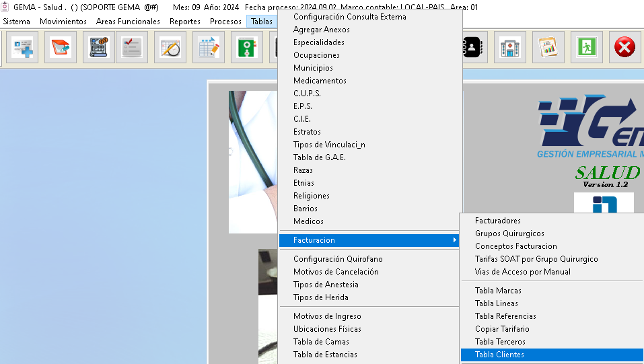Viewport: 644px width, 364px height.
Task: Open the green medical book toolbar icon
Action: (x=247, y=47)
